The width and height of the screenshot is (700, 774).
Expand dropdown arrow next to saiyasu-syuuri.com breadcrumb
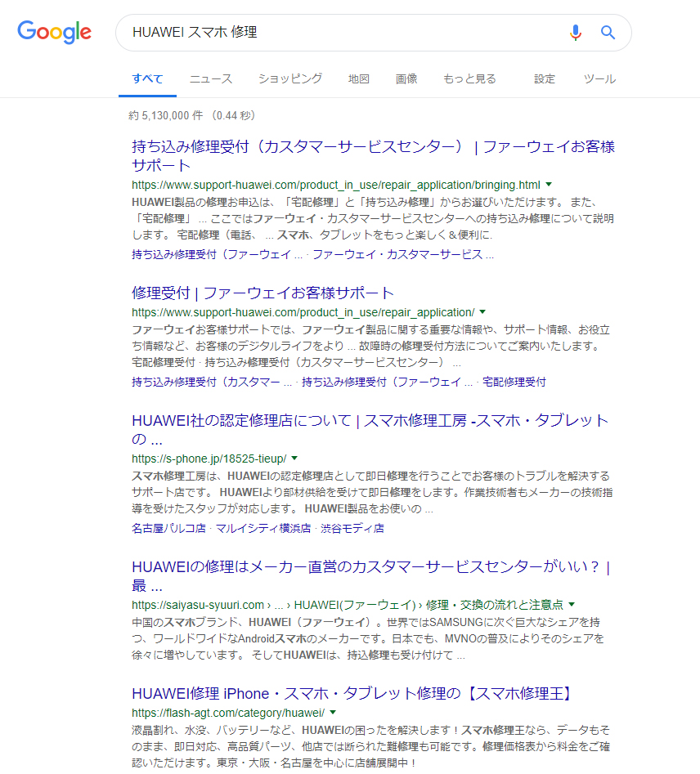tap(572, 604)
